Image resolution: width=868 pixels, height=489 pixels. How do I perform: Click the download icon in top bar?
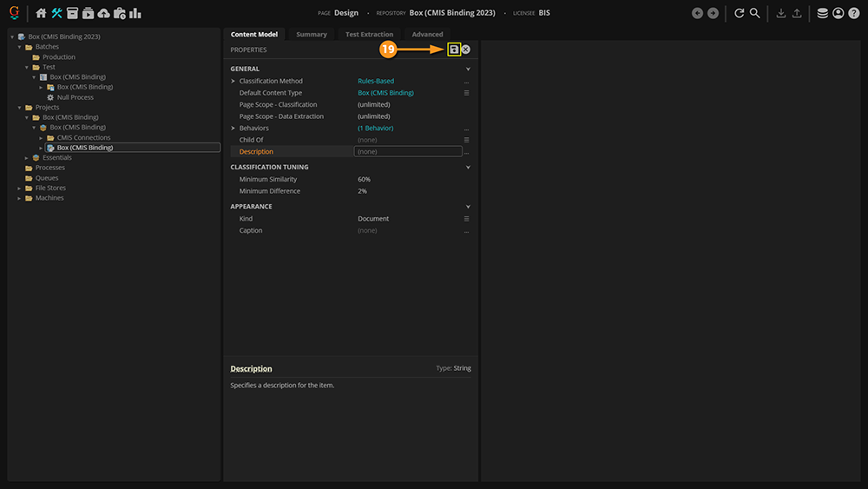point(781,13)
